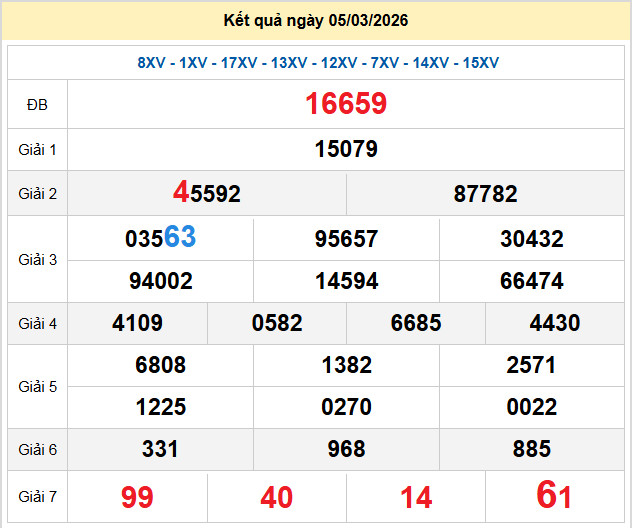
Task: Click the title Kết quả ngày 05/03/2026
Action: 316,20
